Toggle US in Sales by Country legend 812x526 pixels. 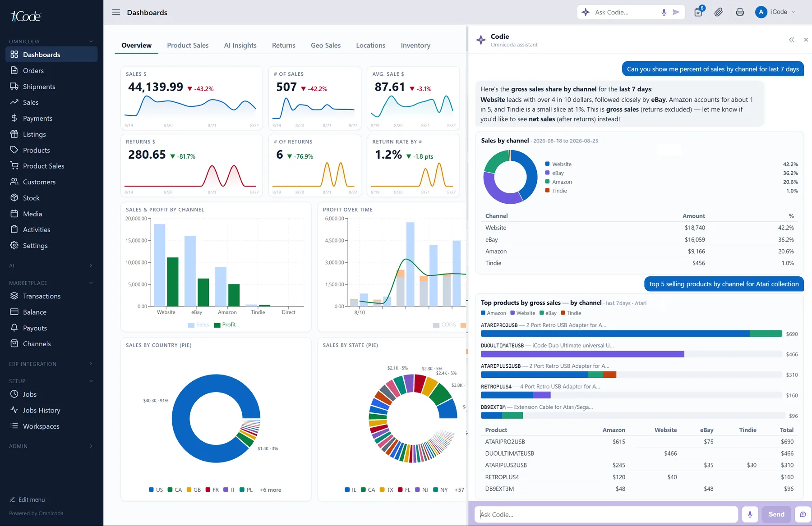[x=156, y=490]
